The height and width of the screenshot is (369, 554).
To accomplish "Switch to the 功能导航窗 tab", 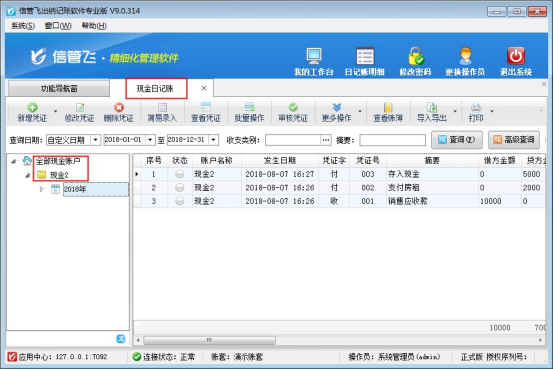I will click(59, 88).
